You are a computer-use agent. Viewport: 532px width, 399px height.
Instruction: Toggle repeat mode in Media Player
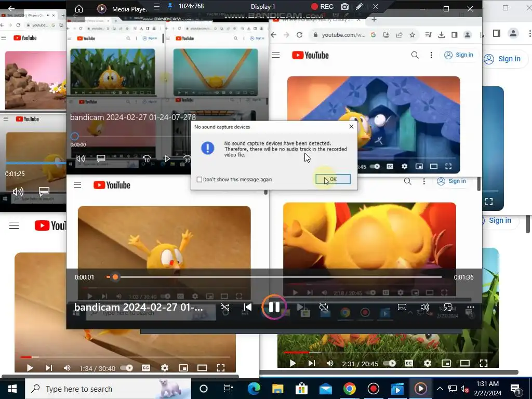pyautogui.click(x=324, y=308)
